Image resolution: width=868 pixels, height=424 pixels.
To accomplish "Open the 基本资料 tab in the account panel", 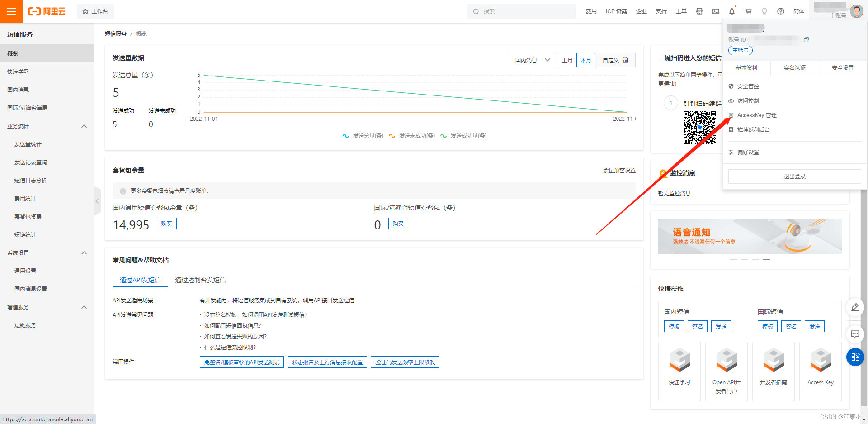I will tap(746, 68).
